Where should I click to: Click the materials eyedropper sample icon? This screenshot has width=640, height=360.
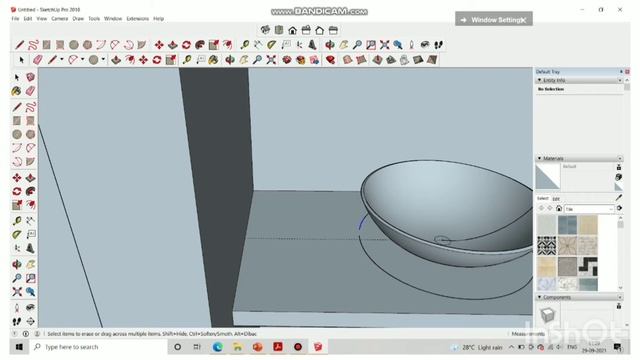click(x=619, y=198)
